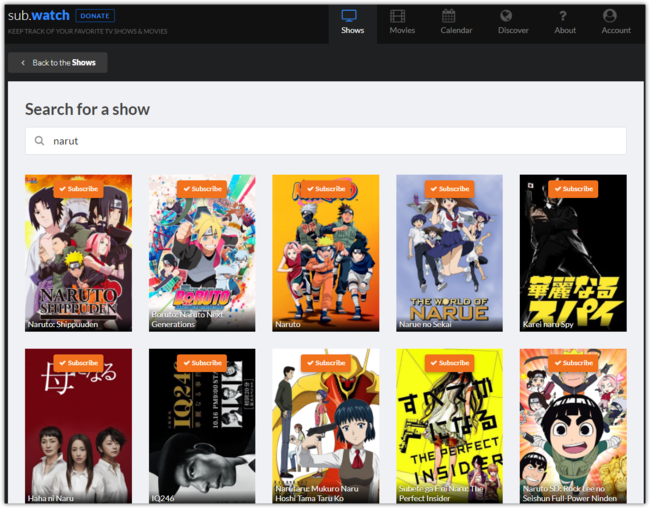Viewport: 650px width, 508px height.
Task: Subscribe to Boruto: Naruto Next Generations
Action: [x=202, y=189]
